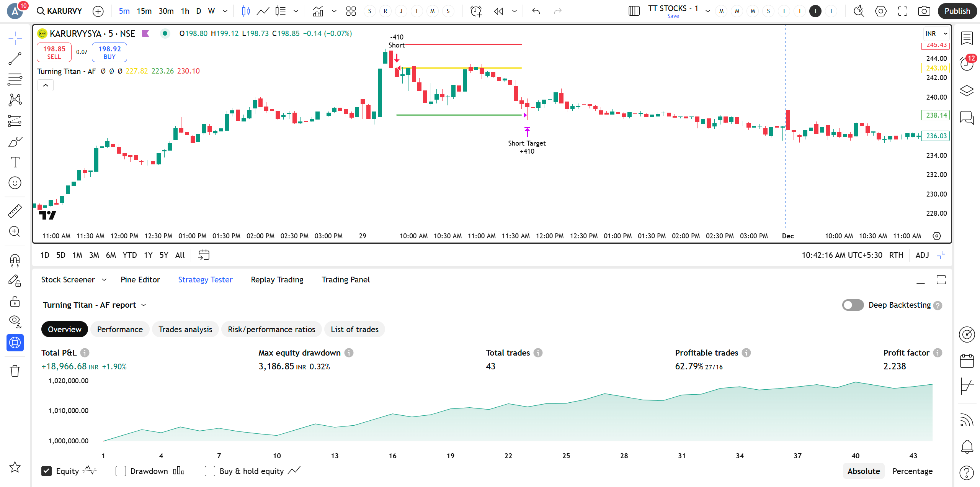Open chart settings hexagon icon
The width and height of the screenshot is (980, 487).
point(881,11)
